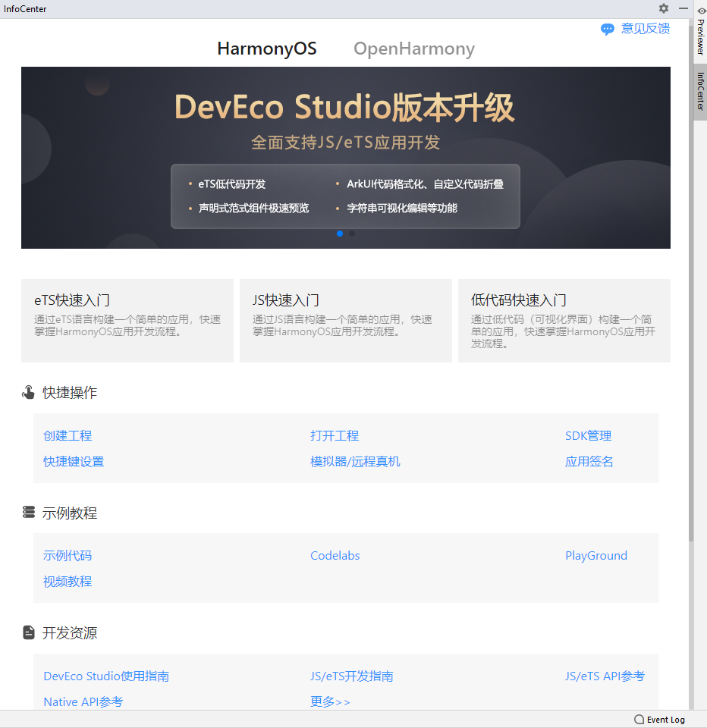The image size is (707, 728).
Task: Open the 快捷键设置 link
Action: [x=74, y=462]
